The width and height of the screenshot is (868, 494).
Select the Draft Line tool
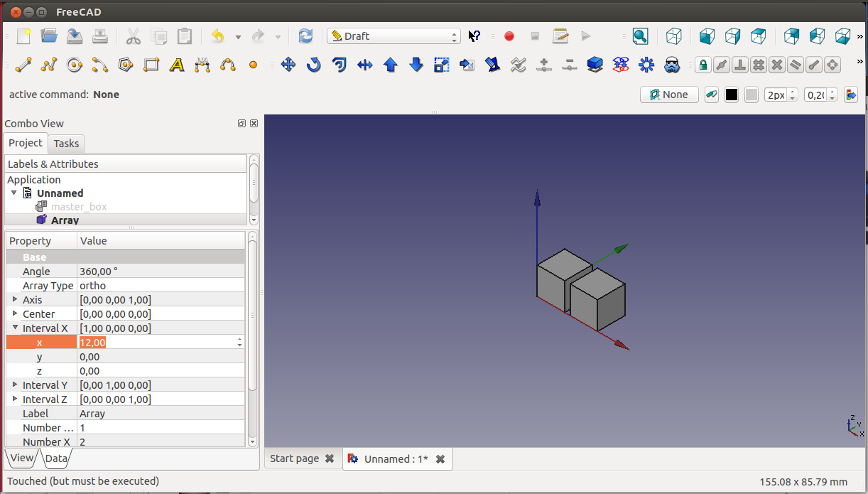[x=23, y=65]
